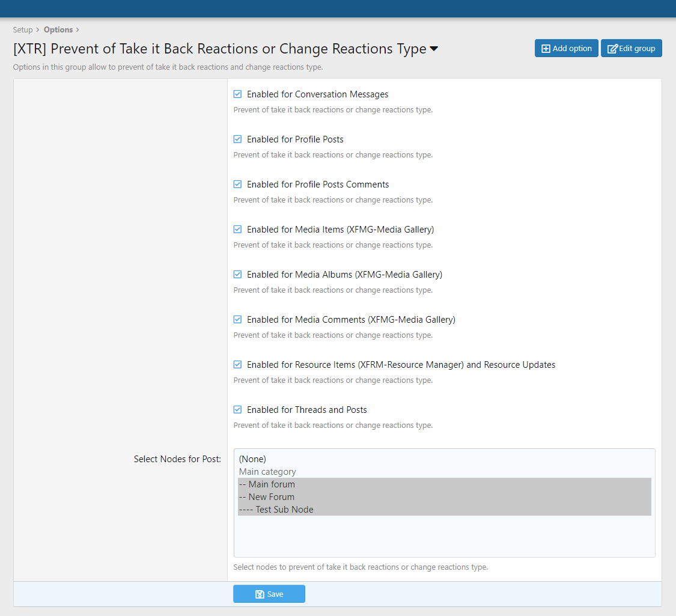The image size is (676, 616).
Task: Uncheck Enabled for Threads and Posts
Action: (237, 409)
